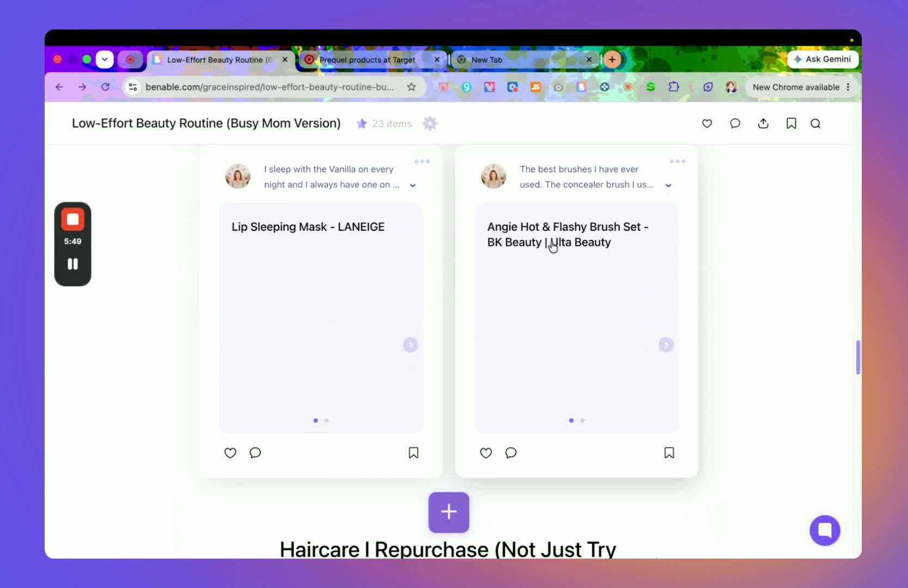908x588 pixels.
Task: Like the Lip Sleeping Mask card
Action: tap(230, 453)
